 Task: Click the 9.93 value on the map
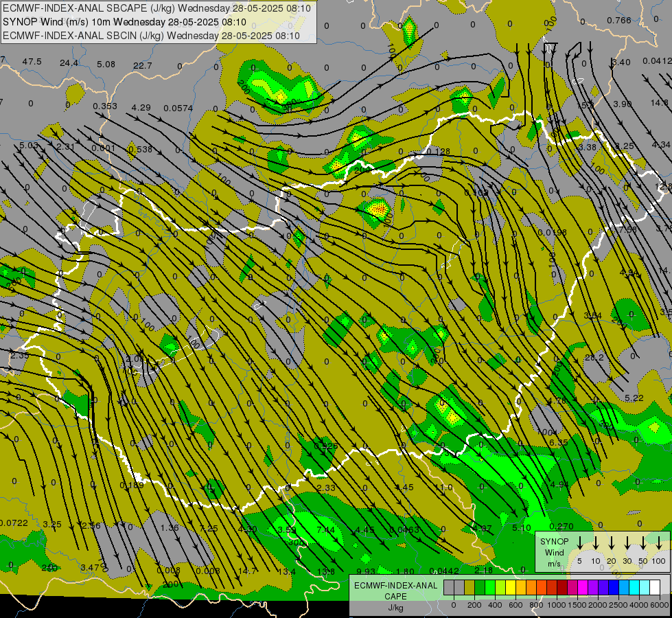[366, 571]
